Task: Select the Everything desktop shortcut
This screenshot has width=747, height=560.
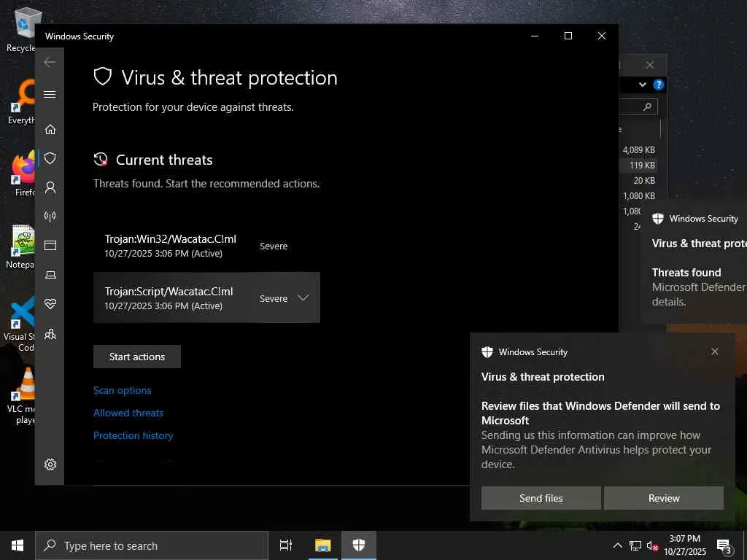Action: pos(21,102)
